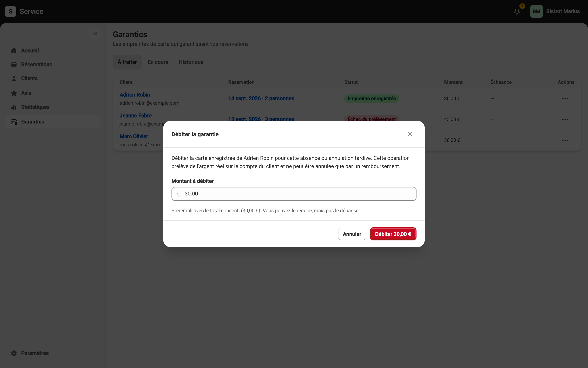This screenshot has width=588, height=368.
Task: Click the Réservations calendar icon
Action: [14, 64]
